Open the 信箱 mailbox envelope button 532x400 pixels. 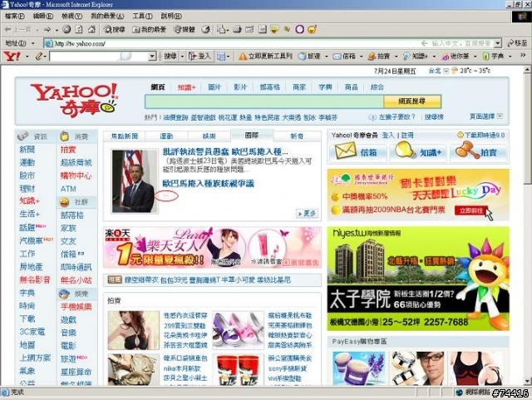[x=357, y=152]
